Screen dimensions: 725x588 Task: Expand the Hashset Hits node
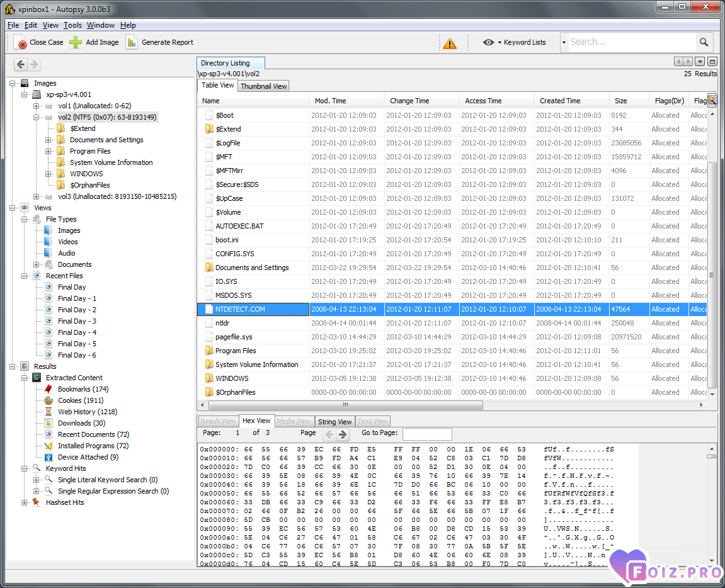point(25,502)
